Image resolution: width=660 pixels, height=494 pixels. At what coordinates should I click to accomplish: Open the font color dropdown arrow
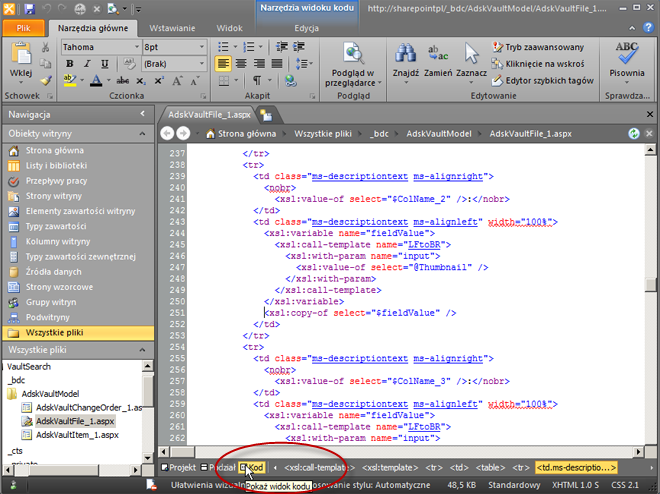(x=108, y=80)
